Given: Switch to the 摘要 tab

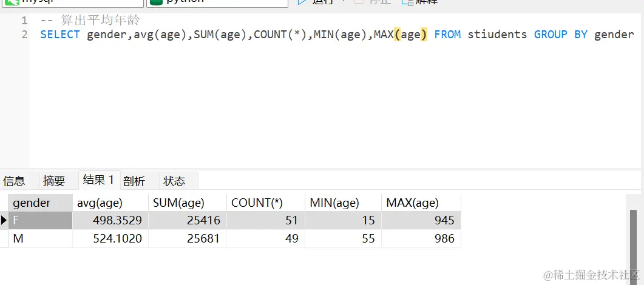Looking at the screenshot, I should (54, 181).
